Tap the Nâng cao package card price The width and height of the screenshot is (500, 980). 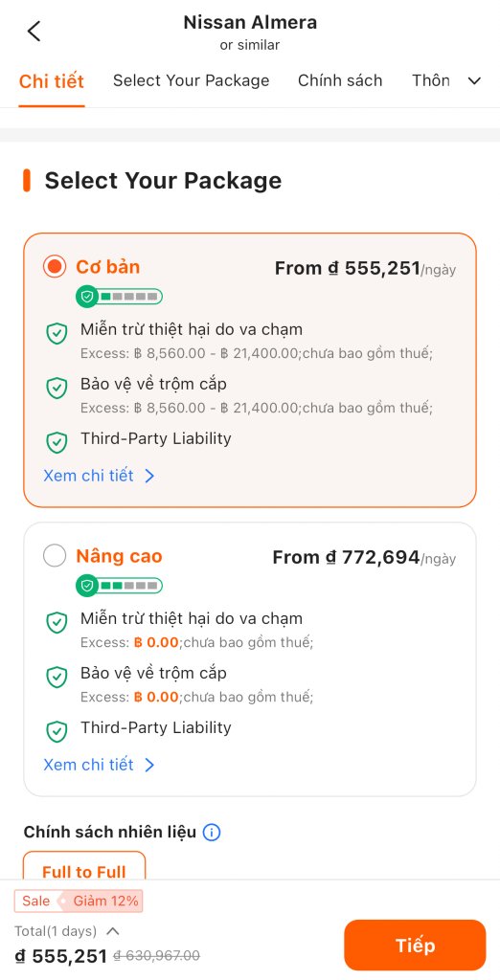(364, 558)
